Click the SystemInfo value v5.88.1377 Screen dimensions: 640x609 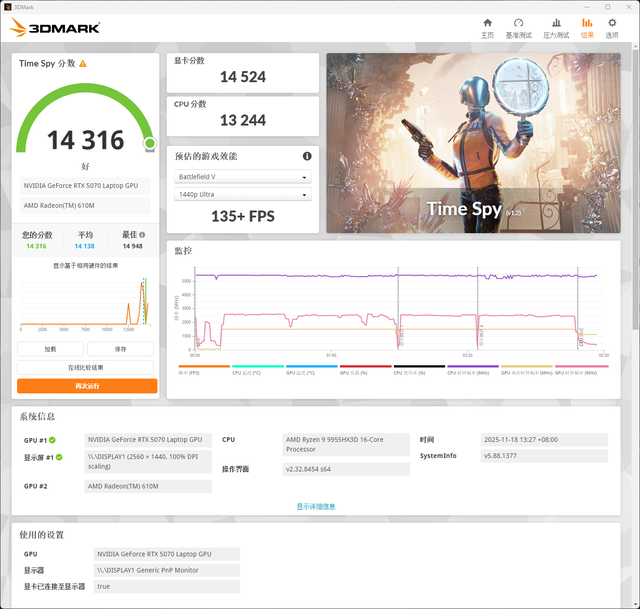[x=544, y=456]
